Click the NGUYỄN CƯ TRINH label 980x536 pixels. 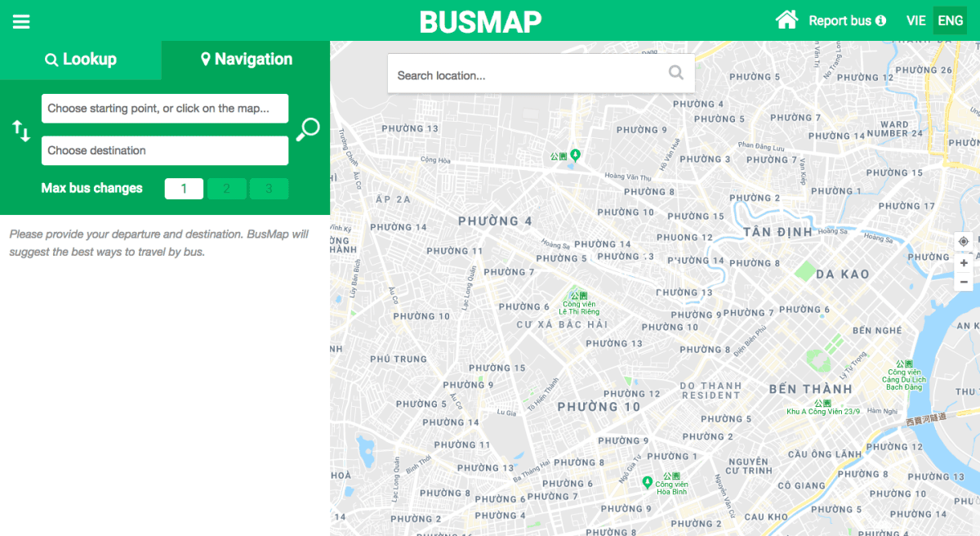tap(749, 466)
